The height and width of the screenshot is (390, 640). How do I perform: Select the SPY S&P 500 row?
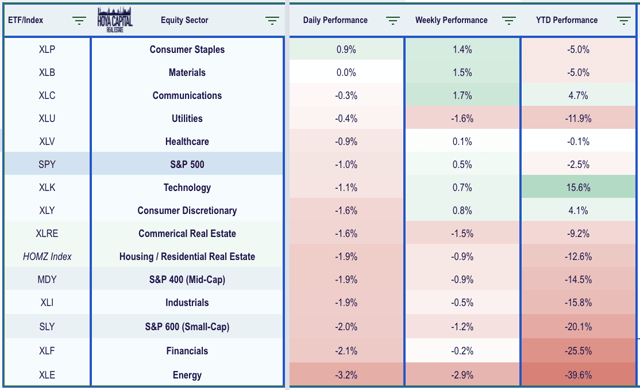coord(144,164)
